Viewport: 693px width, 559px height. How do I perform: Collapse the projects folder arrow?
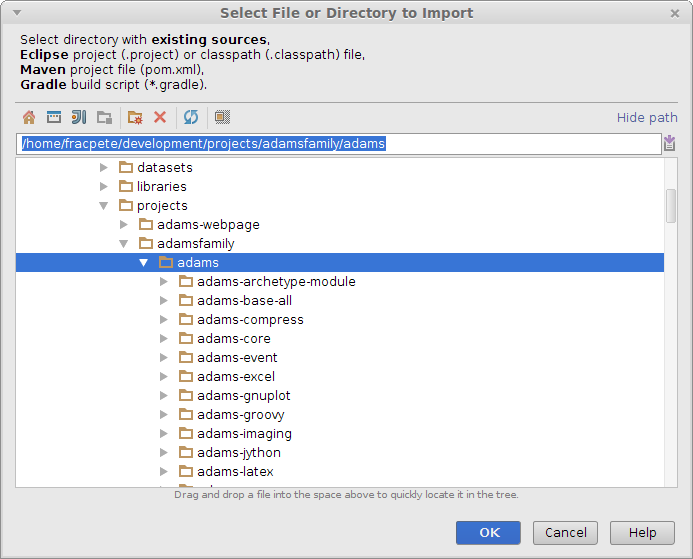pyautogui.click(x=104, y=206)
